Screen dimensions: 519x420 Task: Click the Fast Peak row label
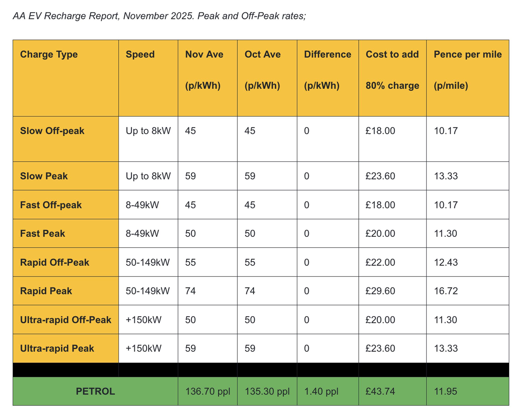coord(42,233)
